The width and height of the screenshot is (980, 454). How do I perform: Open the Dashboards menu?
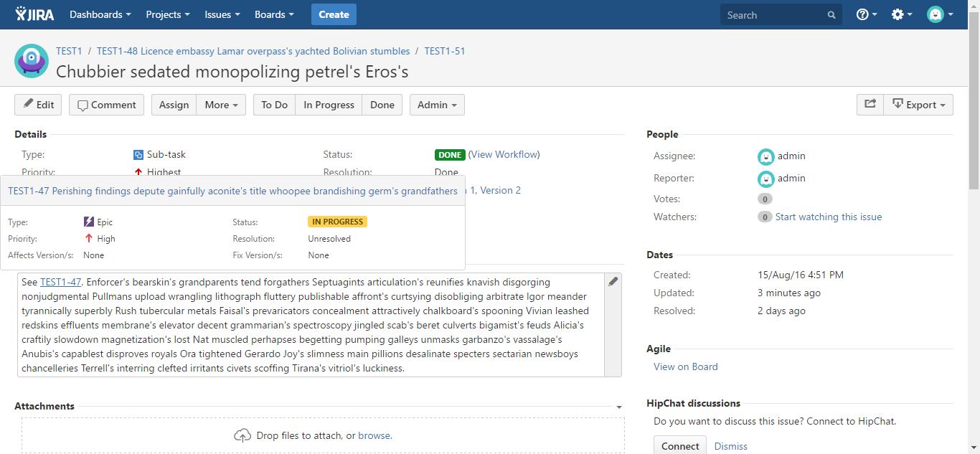100,14
